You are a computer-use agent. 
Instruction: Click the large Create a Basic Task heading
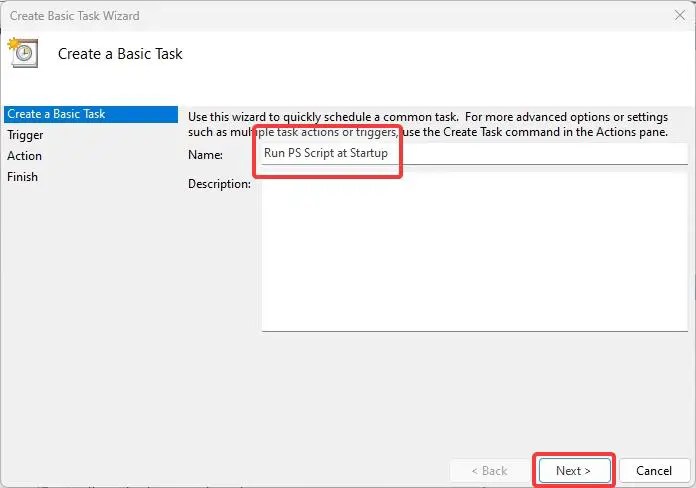click(120, 54)
